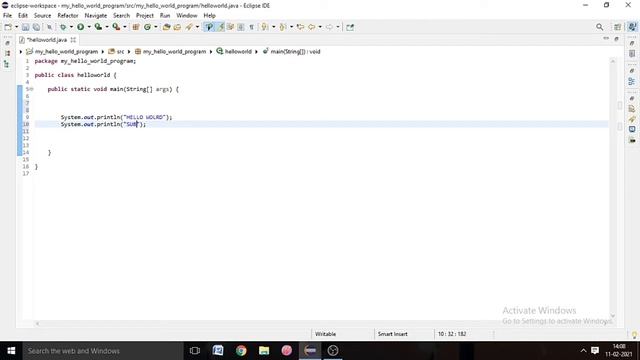Image resolution: width=640 pixels, height=360 pixels.
Task: Toggle the Java editor breadcrumb
Action: [x=209, y=27]
